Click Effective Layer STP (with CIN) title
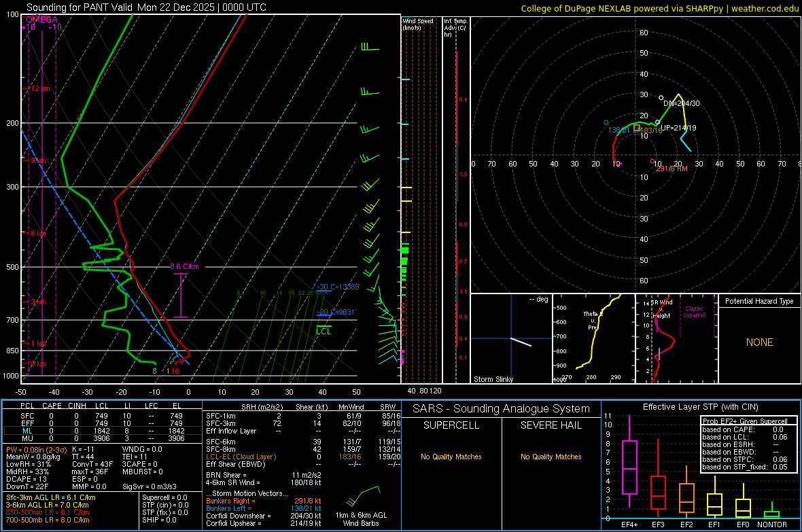Image resolution: width=802 pixels, height=532 pixels. [x=700, y=407]
